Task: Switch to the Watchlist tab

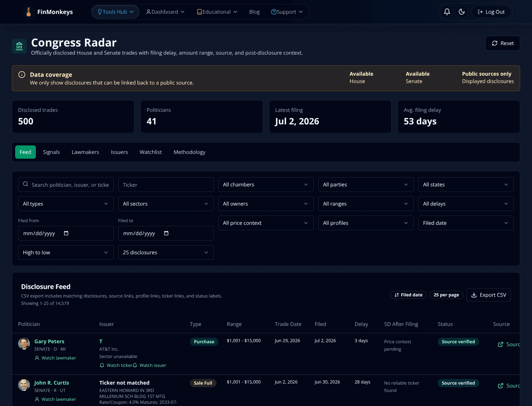Action: click(151, 152)
